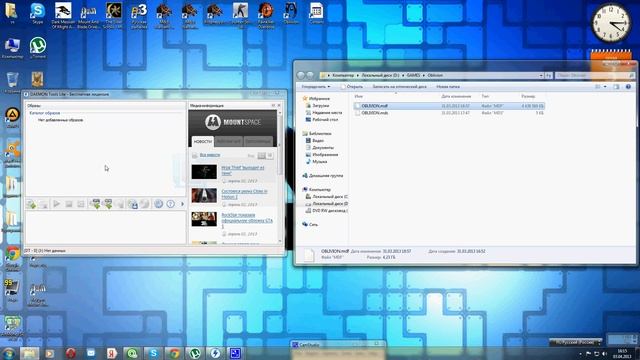Click 'Записать на оптический диск' button
640x360 pixels.
(399, 87)
